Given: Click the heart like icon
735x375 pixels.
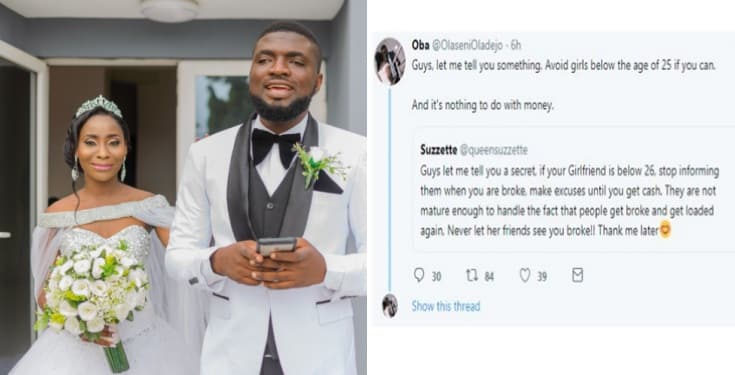Looking at the screenshot, I should pyautogui.click(x=525, y=276).
